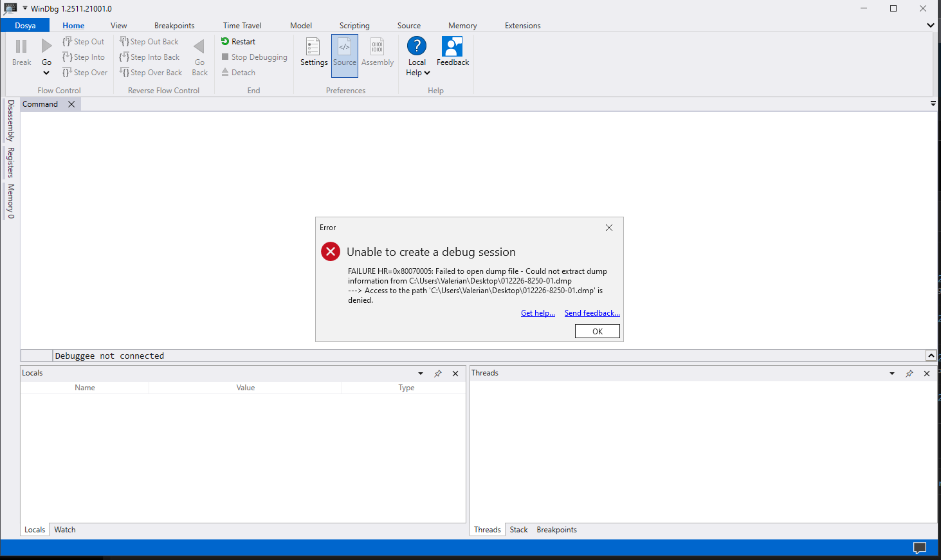
Task: Open the Locals panel options dropdown
Action: [x=421, y=374]
